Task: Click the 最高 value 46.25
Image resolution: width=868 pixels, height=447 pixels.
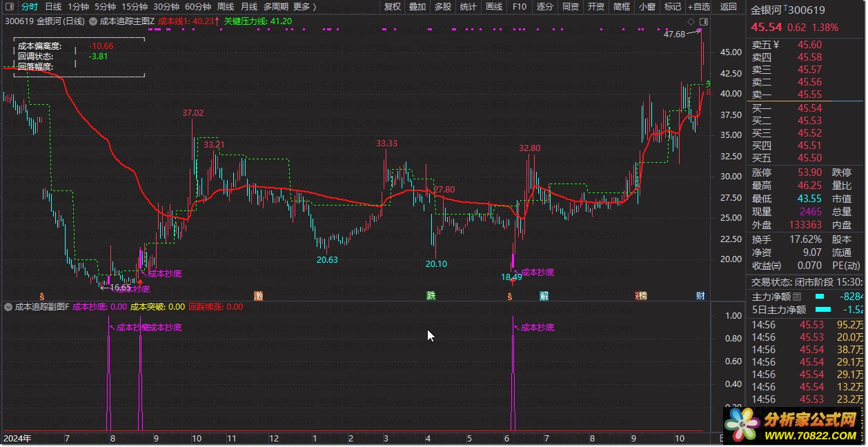Action: tap(810, 186)
